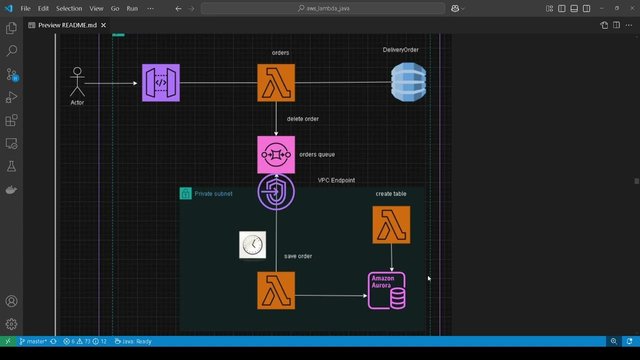This screenshot has width=640, height=360.
Task: Expand the Copilot chat dropdown arrow
Action: tap(463, 9)
